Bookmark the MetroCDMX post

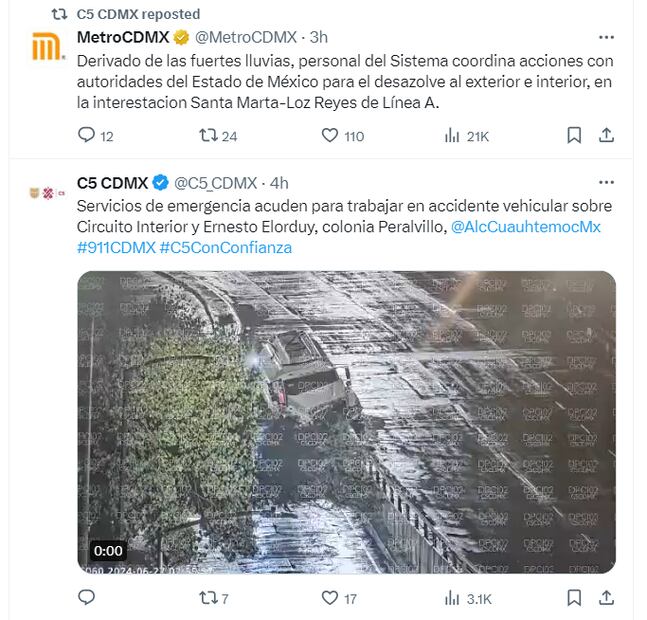pyautogui.click(x=574, y=135)
